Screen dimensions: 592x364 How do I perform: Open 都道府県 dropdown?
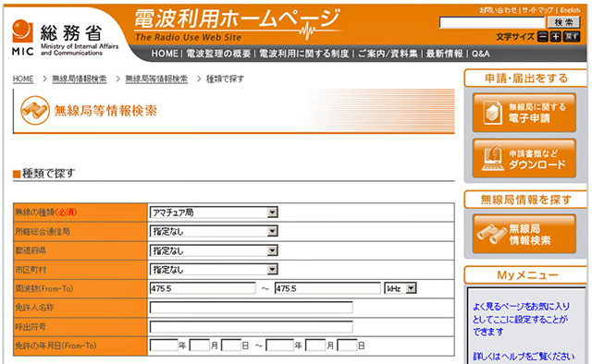coord(214,250)
